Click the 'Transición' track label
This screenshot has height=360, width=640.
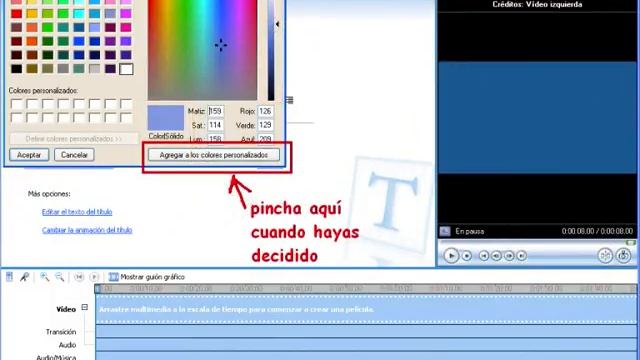coord(61,331)
